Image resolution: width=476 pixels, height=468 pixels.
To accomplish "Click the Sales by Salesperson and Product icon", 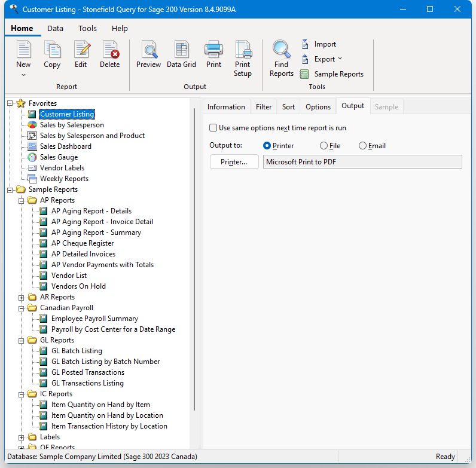I will click(32, 135).
